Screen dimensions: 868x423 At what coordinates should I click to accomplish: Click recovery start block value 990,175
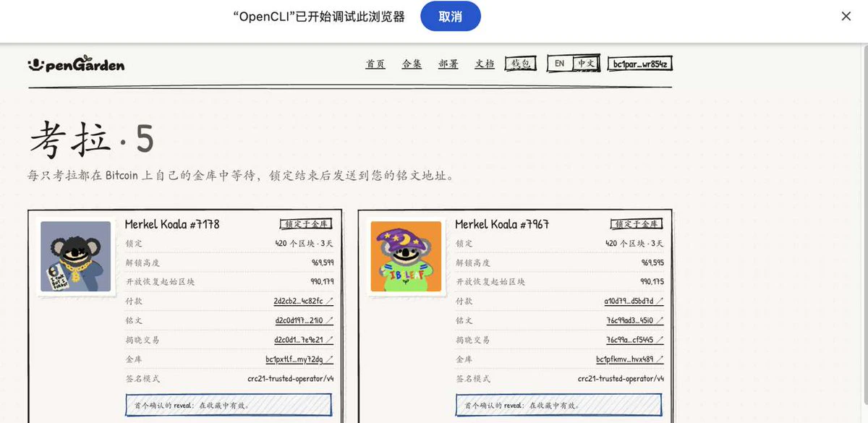pos(652,281)
